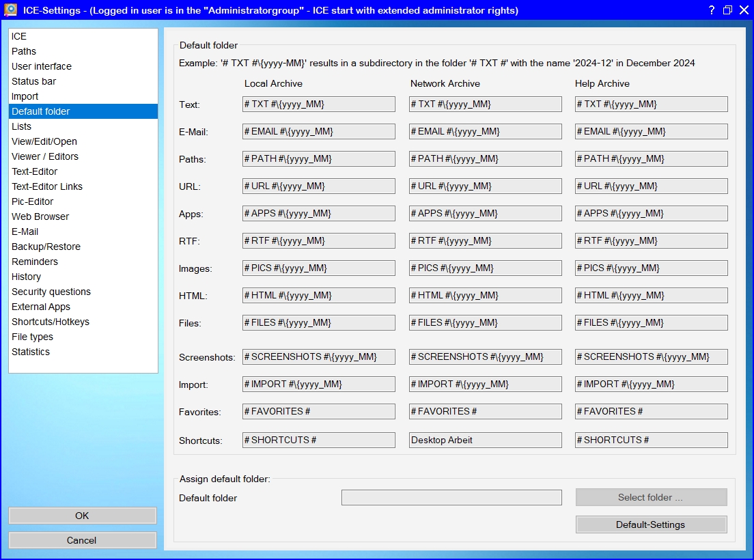
Task: Click the Default folder path input field
Action: click(x=451, y=498)
